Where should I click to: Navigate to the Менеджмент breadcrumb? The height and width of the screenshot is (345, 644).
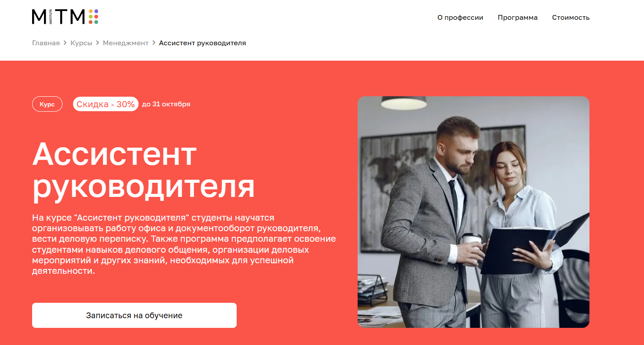[126, 43]
